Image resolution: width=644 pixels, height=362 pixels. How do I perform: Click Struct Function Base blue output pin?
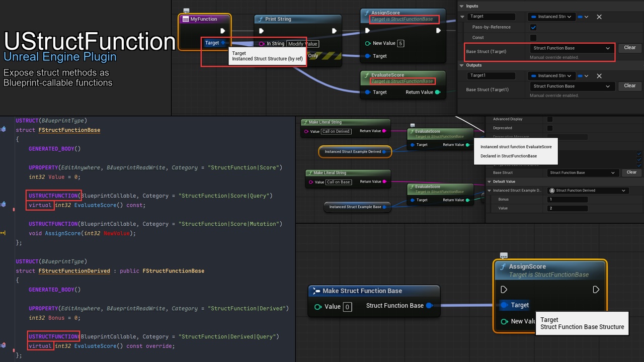429,305
